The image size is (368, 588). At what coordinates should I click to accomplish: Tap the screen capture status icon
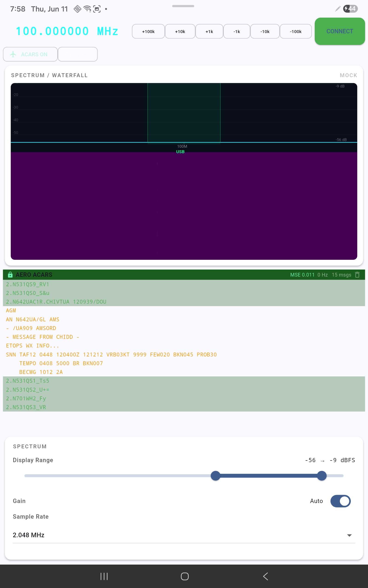point(97,9)
